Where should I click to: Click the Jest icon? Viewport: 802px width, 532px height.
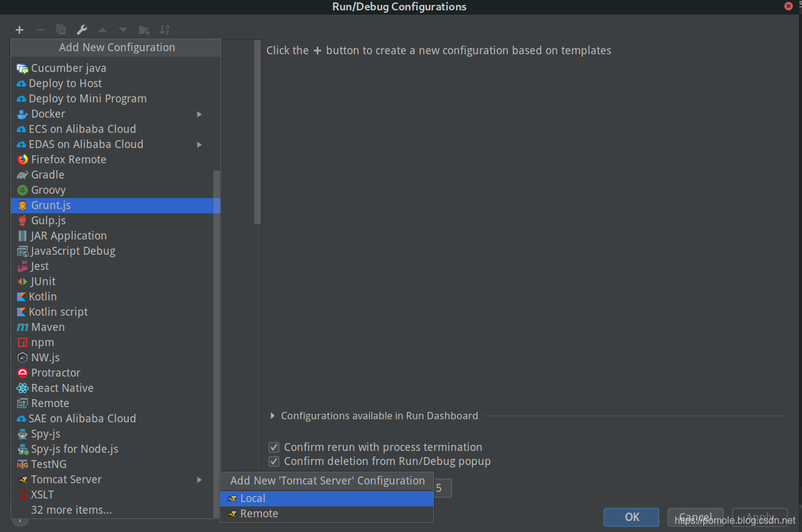(23, 266)
